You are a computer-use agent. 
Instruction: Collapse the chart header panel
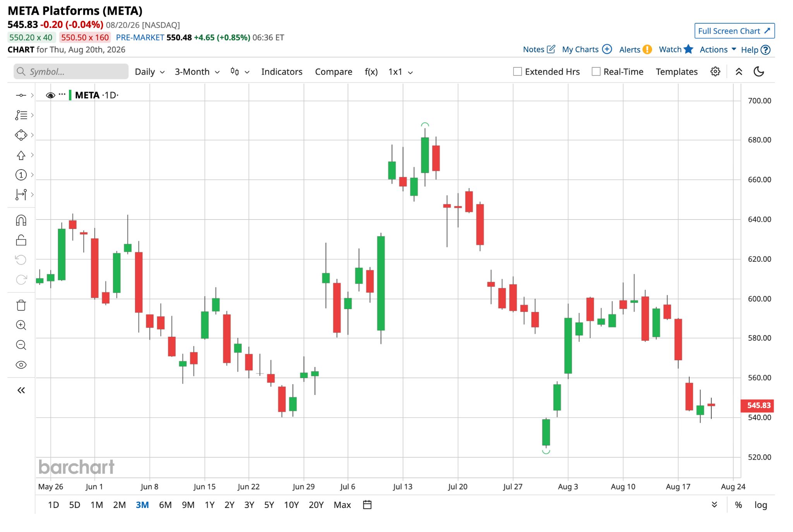click(739, 72)
